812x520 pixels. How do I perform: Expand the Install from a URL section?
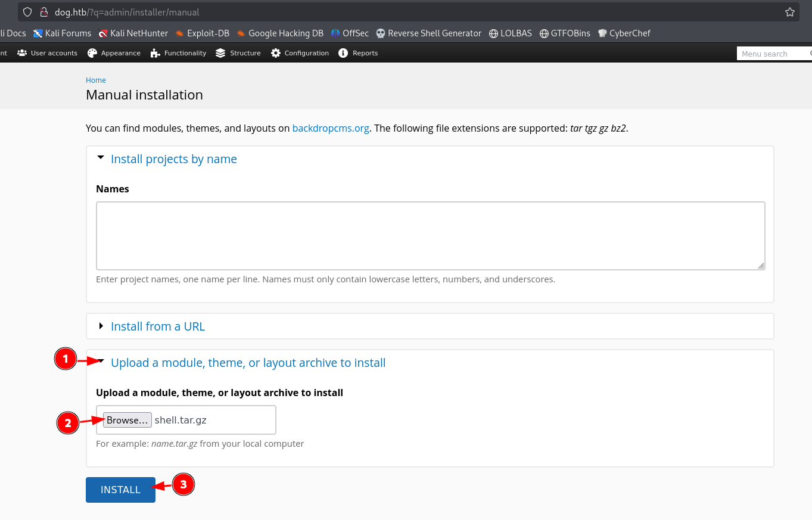tap(157, 326)
